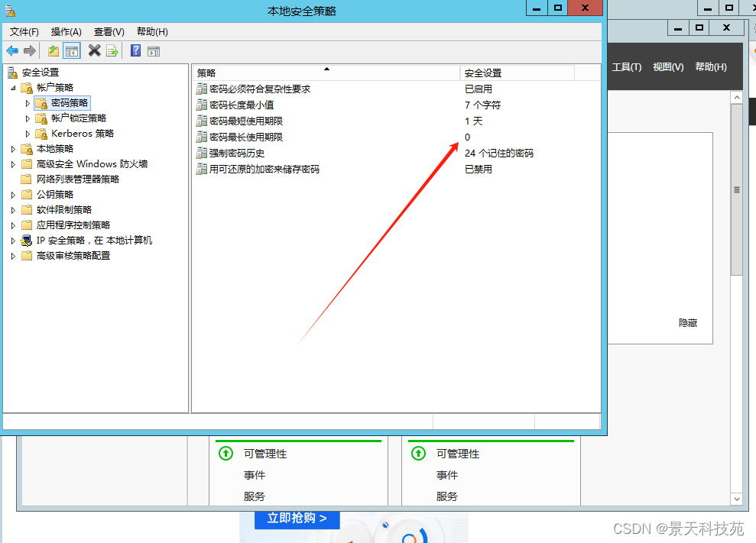Open the Help question-mark toolbar icon
The width and height of the screenshot is (756, 543).
coord(136,50)
